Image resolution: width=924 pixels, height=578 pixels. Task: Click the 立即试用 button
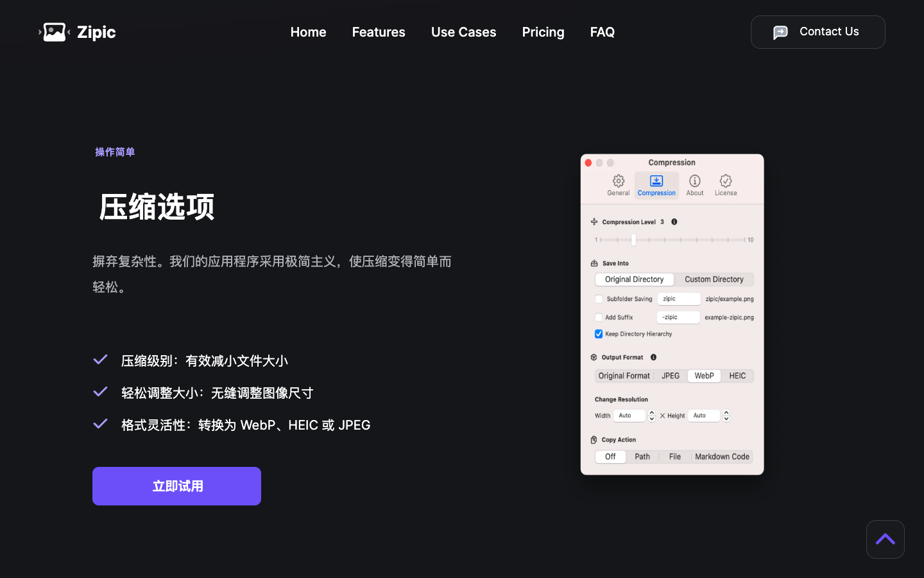[x=176, y=486]
